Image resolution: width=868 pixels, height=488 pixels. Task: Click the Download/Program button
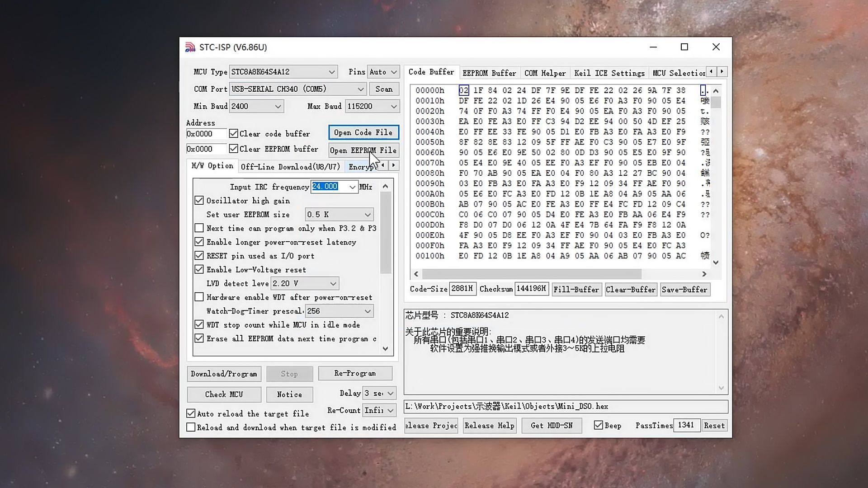(x=224, y=374)
